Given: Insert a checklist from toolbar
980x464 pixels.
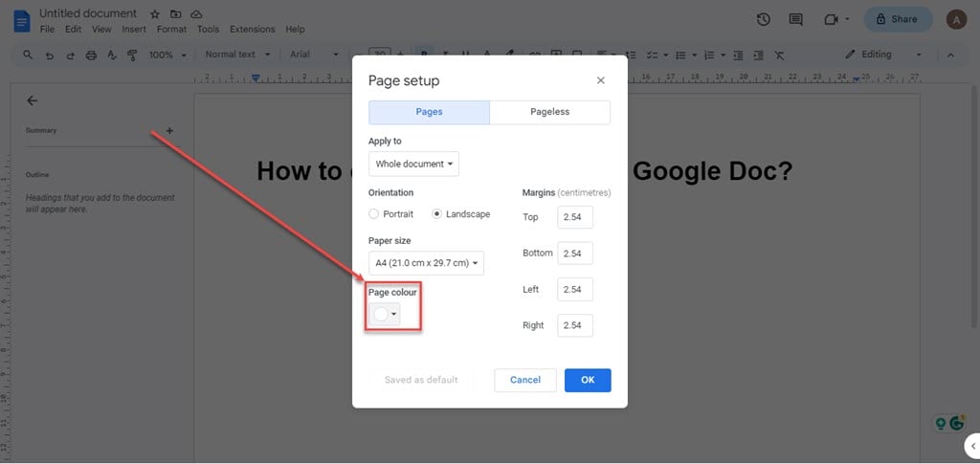Looking at the screenshot, I should coord(652,55).
